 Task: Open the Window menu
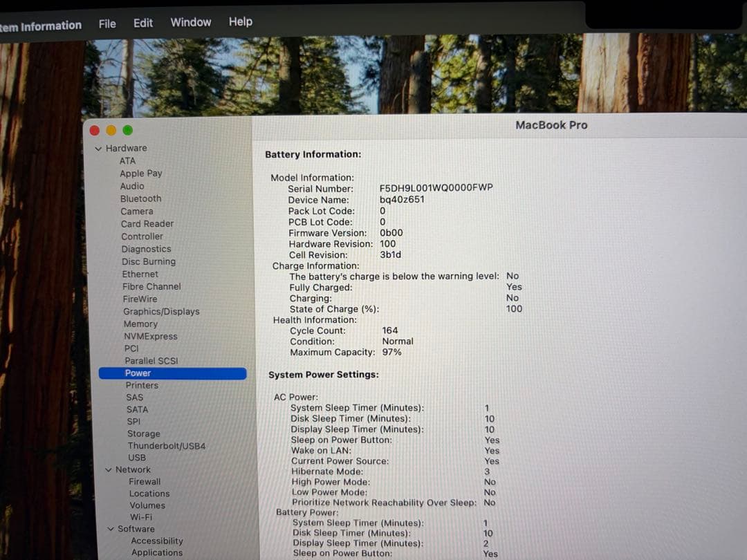(190, 22)
